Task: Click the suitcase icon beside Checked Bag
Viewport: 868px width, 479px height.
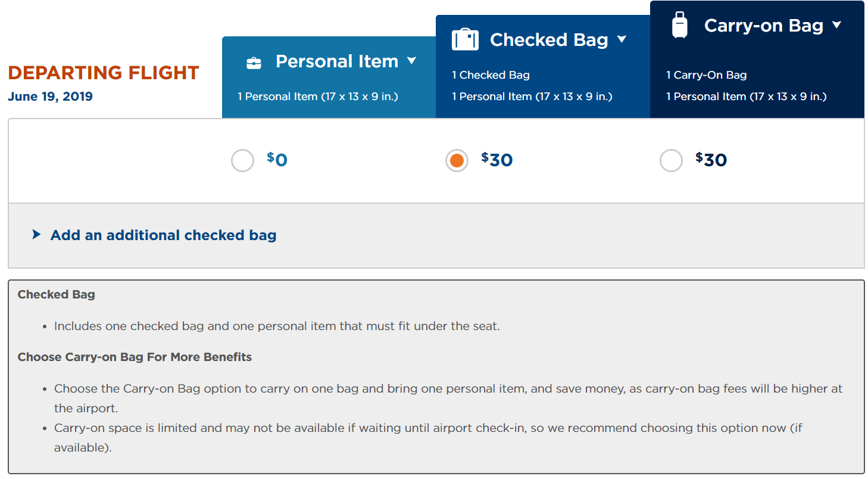Action: pyautogui.click(x=465, y=40)
